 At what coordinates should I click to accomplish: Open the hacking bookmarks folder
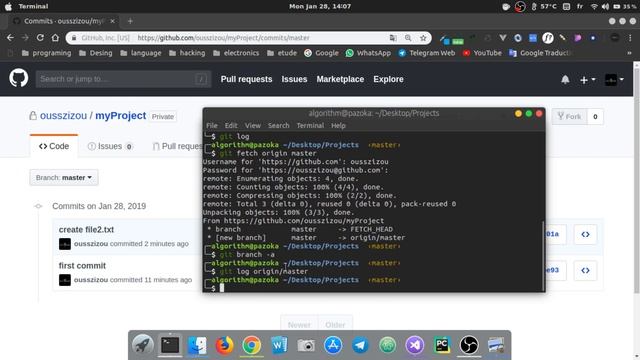pyautogui.click(x=187, y=53)
